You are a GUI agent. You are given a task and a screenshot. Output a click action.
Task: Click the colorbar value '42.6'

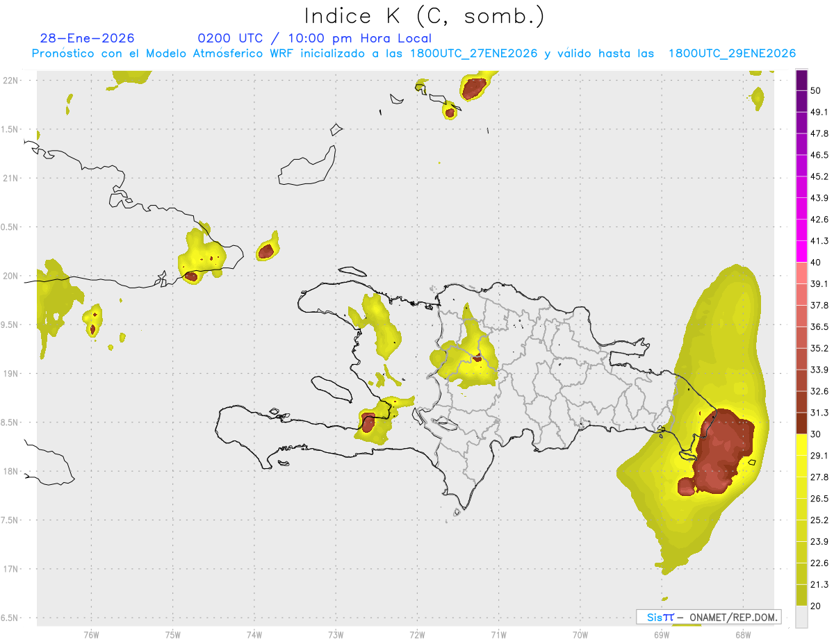(x=819, y=220)
